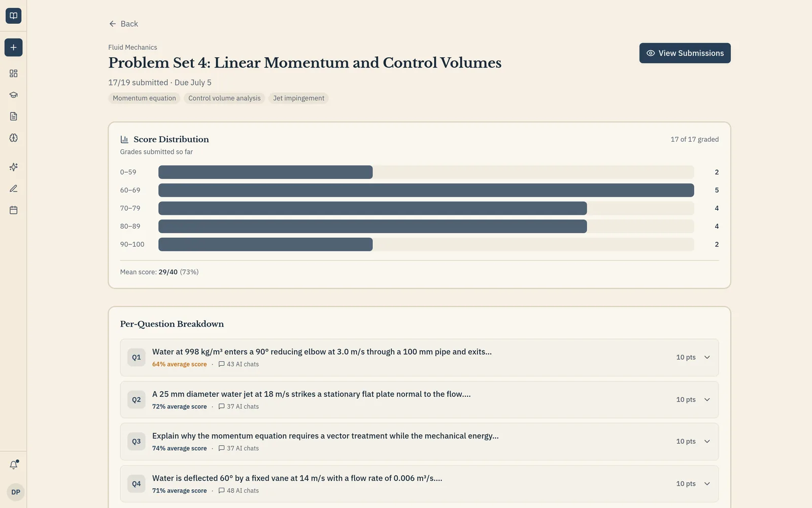Click the chat bubble icon on Q1
The height and width of the screenshot is (508, 812).
tap(221, 364)
